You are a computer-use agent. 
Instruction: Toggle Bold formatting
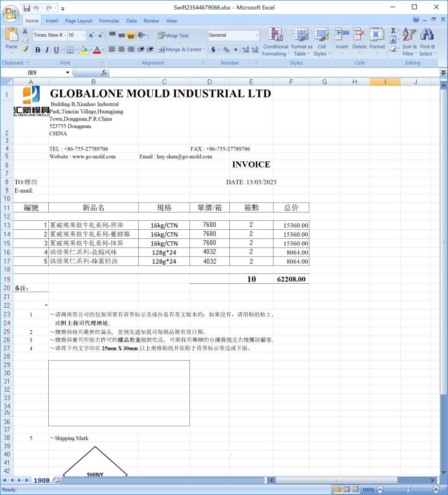point(38,50)
